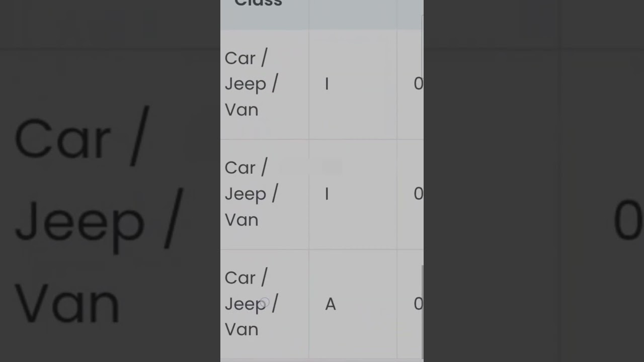Click the "A" value in the third row
Screen dimensions: 644x362
pos(331,304)
